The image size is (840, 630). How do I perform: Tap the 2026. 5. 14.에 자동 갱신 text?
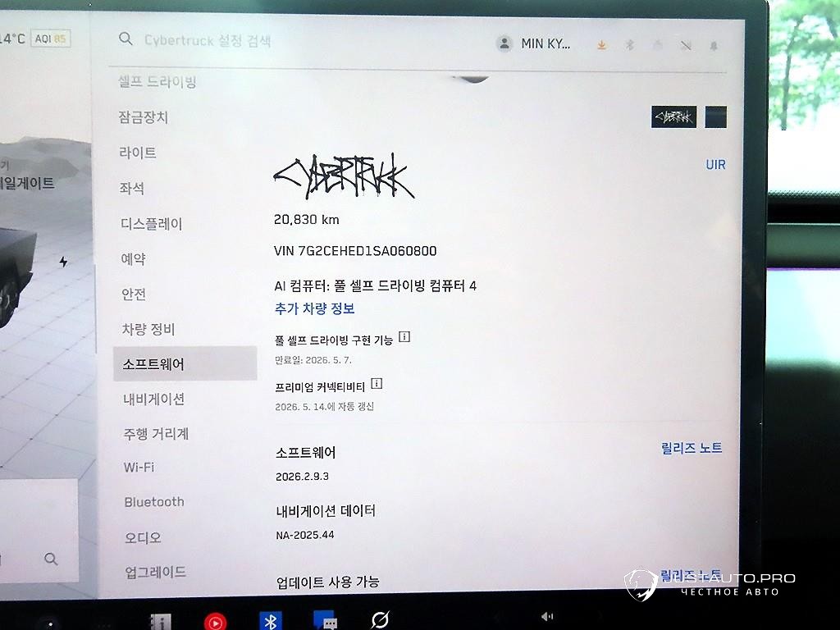coord(324,407)
